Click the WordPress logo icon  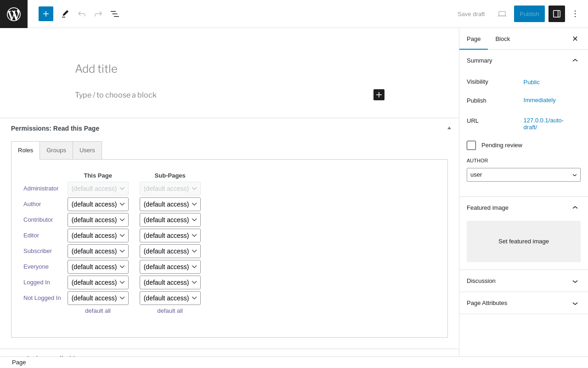click(14, 14)
